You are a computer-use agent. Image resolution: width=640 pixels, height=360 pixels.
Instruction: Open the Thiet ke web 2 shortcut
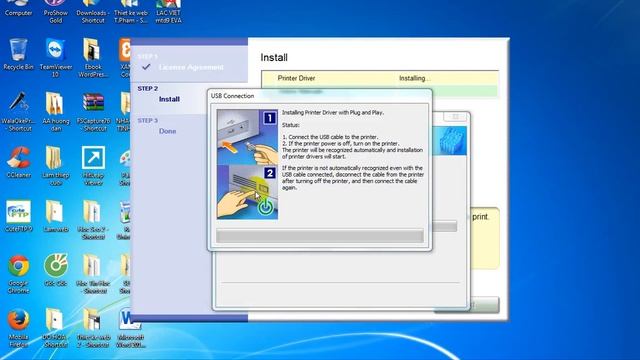point(93,328)
